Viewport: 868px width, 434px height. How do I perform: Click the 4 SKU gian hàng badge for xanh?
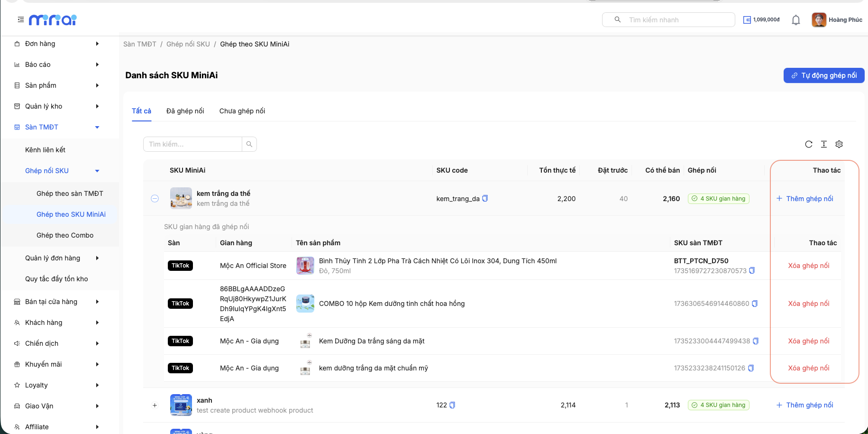click(719, 405)
